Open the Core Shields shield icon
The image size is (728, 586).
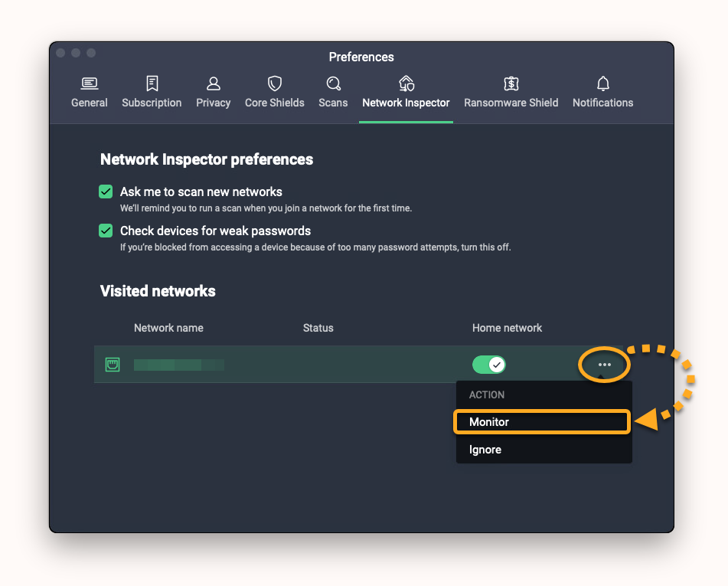pos(274,83)
